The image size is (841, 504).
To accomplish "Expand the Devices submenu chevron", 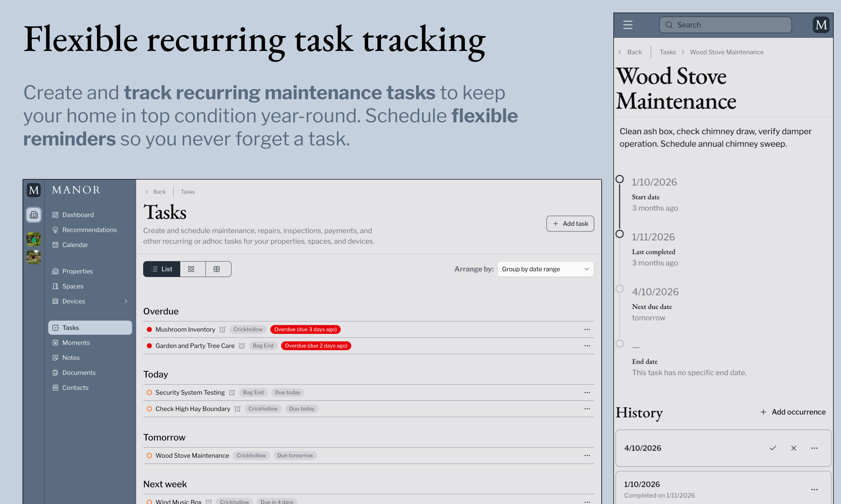I will coord(126,301).
